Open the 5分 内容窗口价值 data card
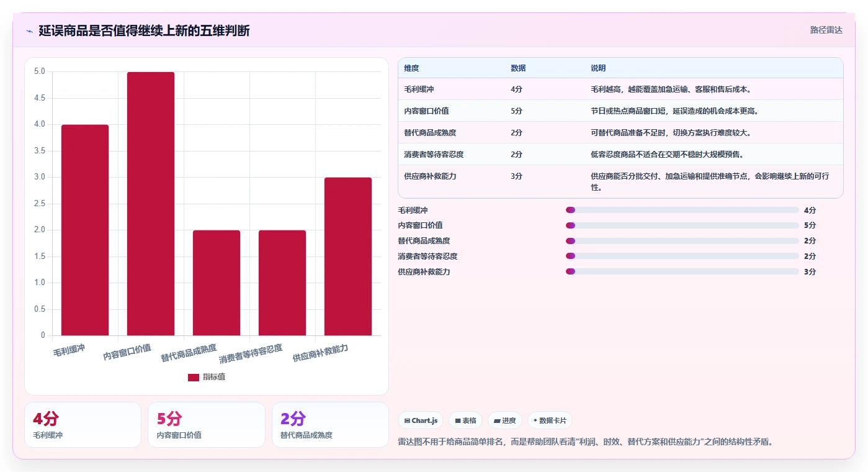This screenshot has width=868, height=472. [x=206, y=425]
